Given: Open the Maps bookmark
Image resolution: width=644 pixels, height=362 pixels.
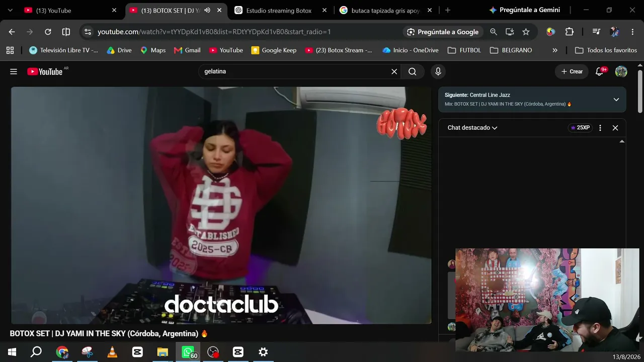Looking at the screenshot, I should tap(153, 50).
